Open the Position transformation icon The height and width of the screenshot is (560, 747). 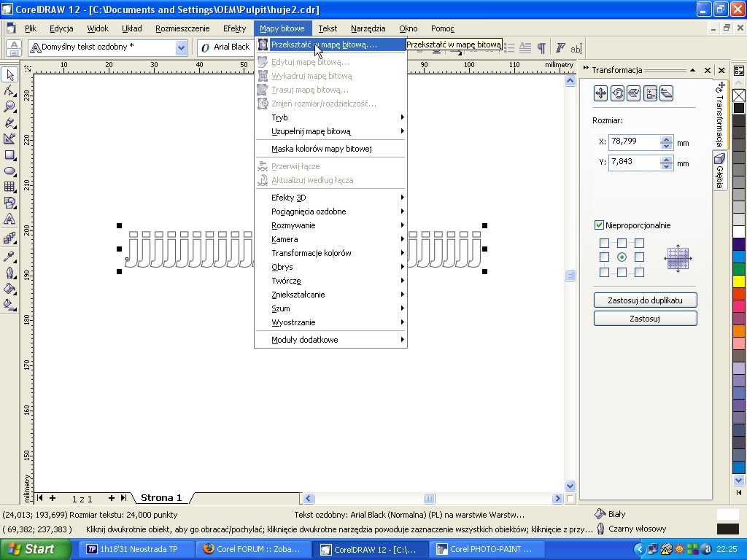tap(600, 93)
